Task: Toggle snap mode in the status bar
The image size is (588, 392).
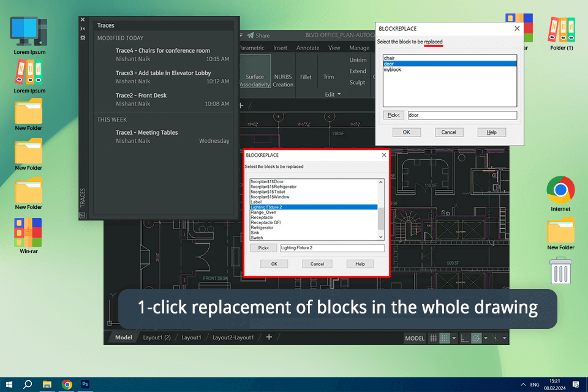Action: [x=445, y=338]
